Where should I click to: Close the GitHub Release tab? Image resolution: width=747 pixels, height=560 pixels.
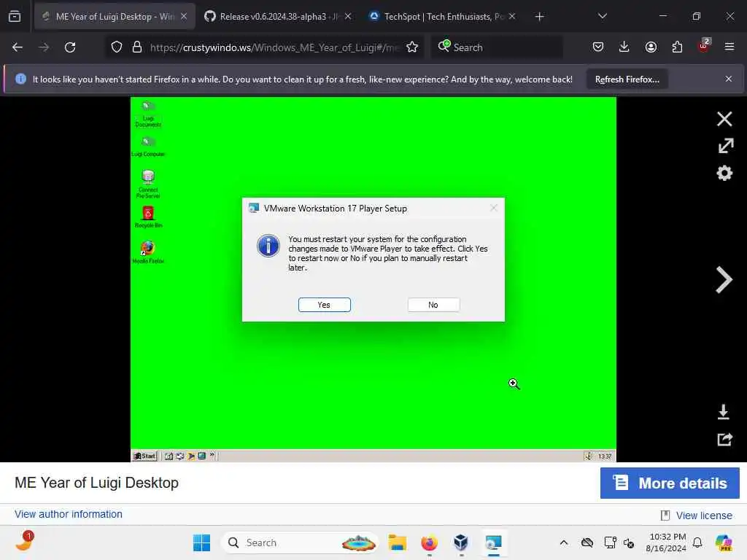[348, 17]
